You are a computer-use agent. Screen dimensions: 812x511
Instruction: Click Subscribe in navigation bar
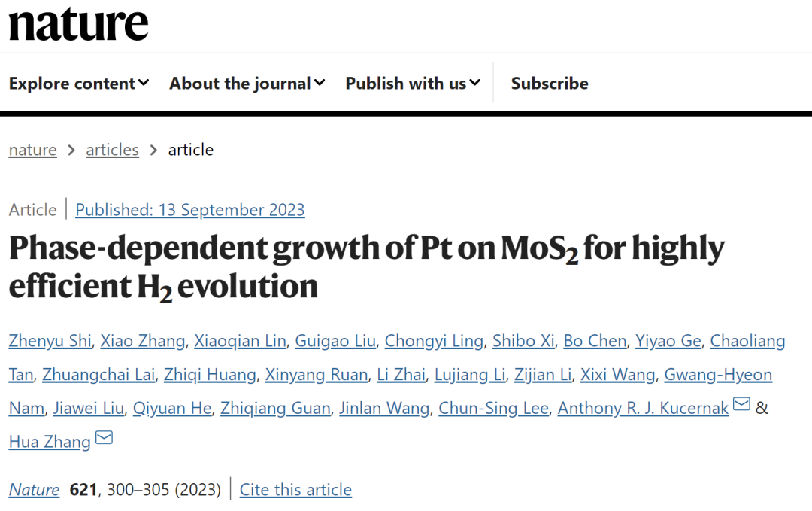click(x=550, y=83)
